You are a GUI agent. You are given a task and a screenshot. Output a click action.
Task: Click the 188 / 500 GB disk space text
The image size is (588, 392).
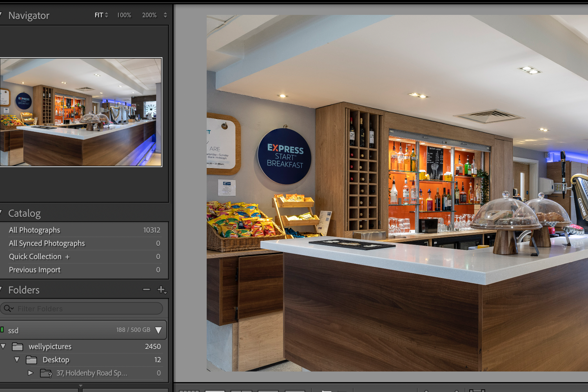coord(133,330)
